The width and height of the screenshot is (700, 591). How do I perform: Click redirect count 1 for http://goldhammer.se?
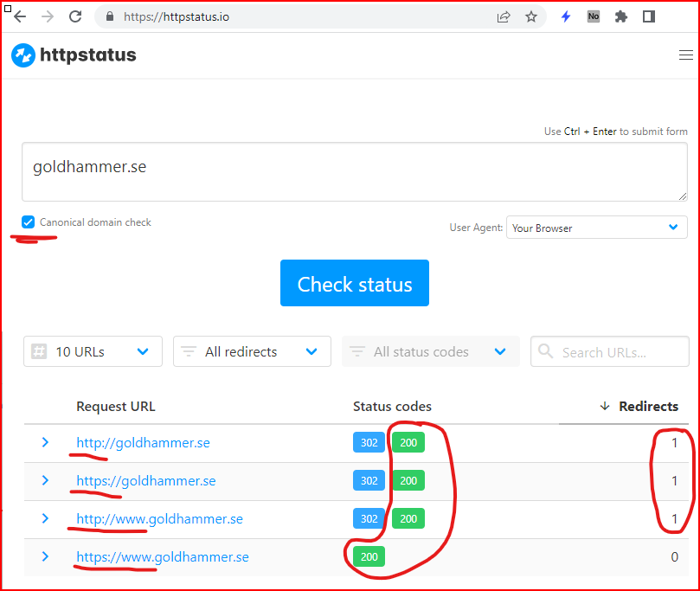click(675, 443)
